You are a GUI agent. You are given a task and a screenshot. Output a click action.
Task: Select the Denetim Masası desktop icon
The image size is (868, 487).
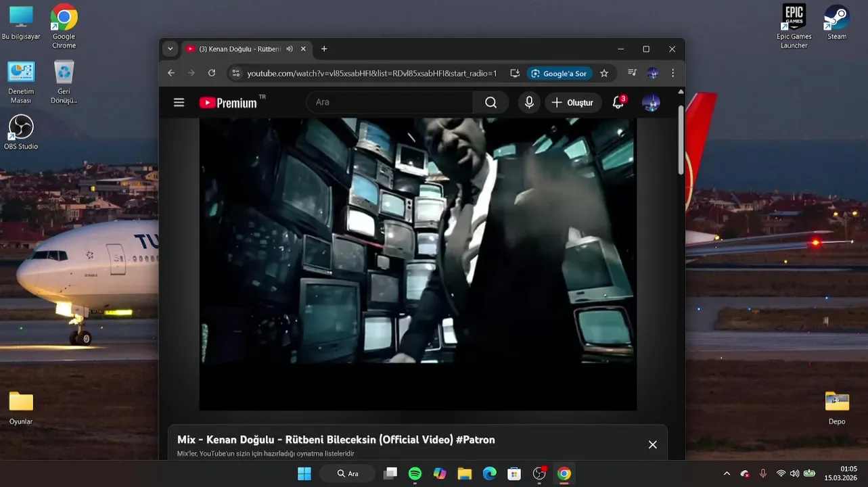pos(21,82)
